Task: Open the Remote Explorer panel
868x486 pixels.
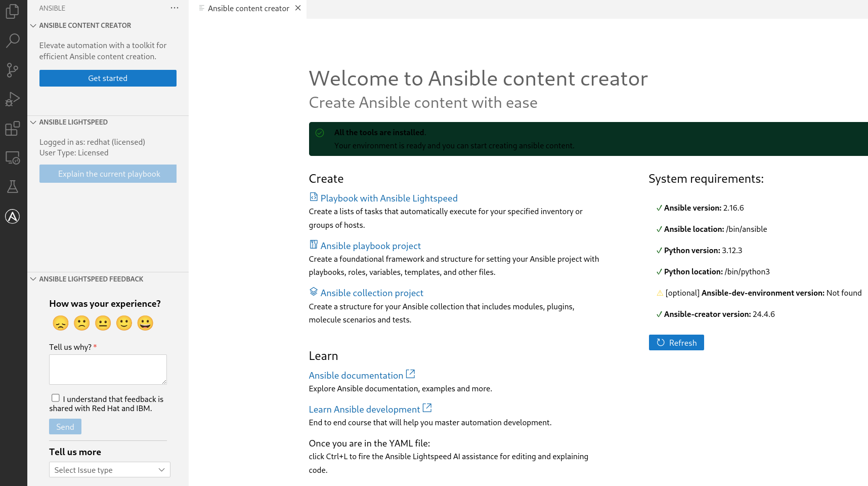Action: (13, 157)
